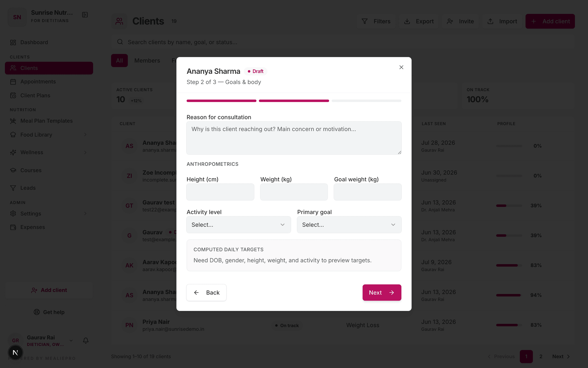Click the Priya Nair 83% profile bar
588x368 pixels.
click(509, 325)
